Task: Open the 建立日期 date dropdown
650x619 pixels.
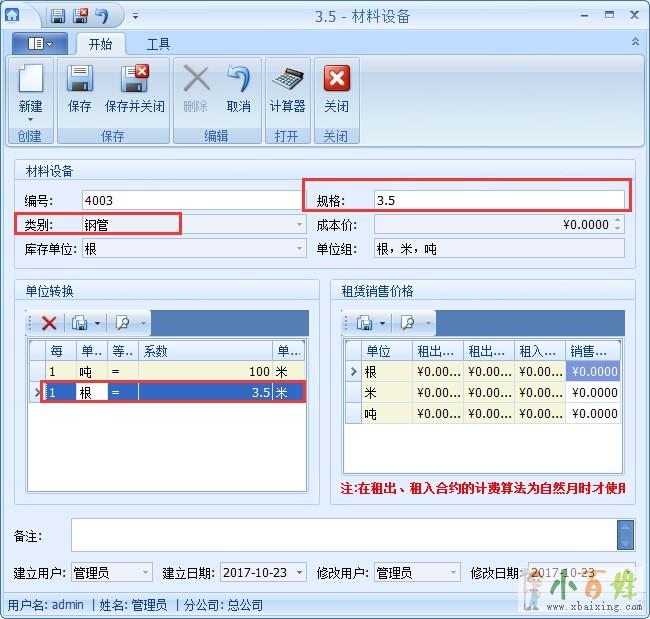Action: pyautogui.click(x=297, y=573)
